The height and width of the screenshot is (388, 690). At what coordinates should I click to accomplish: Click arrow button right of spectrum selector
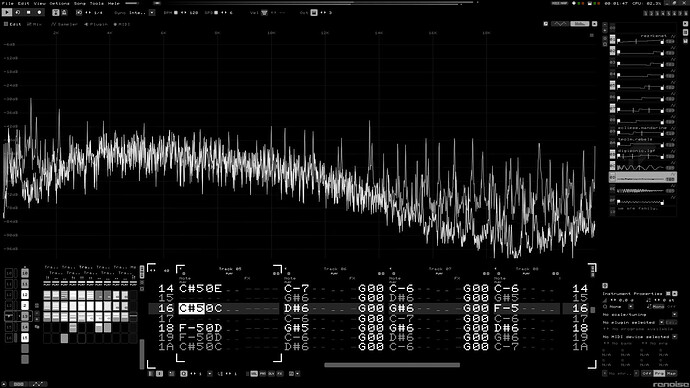click(595, 24)
